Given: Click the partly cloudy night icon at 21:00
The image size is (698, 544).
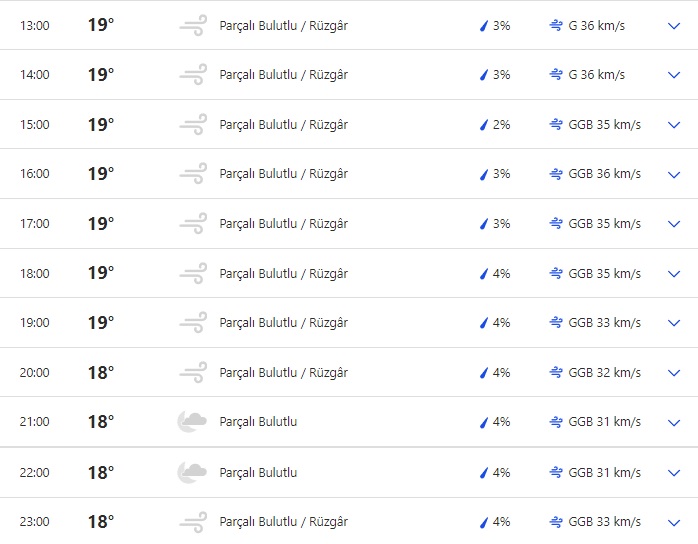Looking at the screenshot, I should 192,422.
